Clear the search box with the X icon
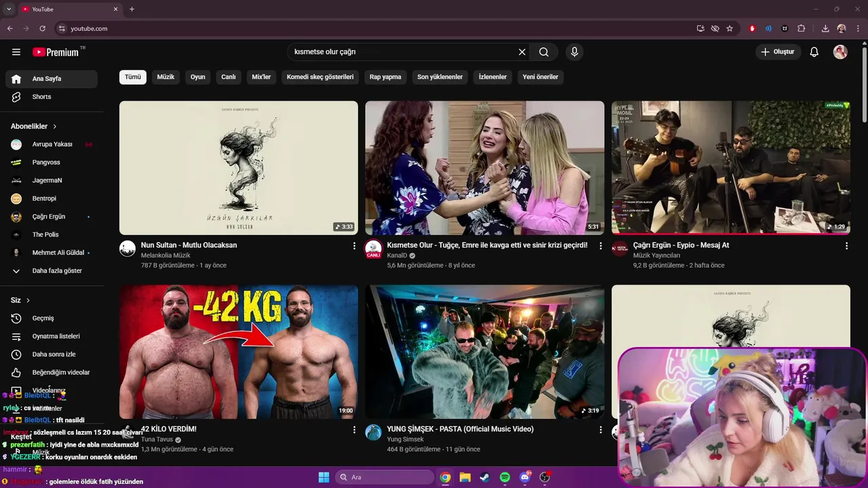Image resolution: width=868 pixels, height=488 pixels. pyautogui.click(x=522, y=52)
